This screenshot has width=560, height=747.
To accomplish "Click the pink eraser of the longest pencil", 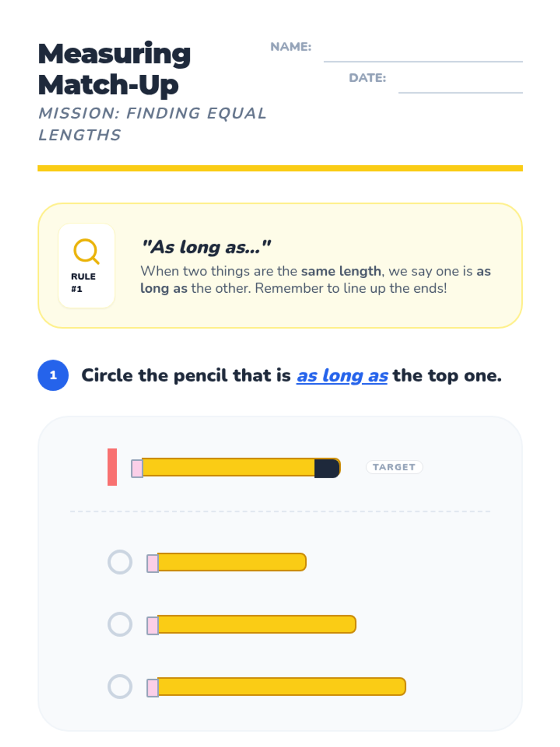I will coord(153,688).
